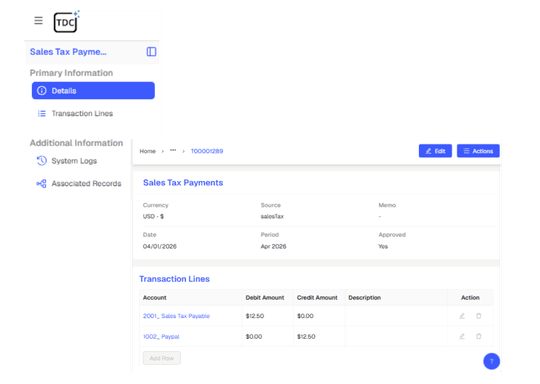Select the date 04/01/2026
The image size is (540, 384).
[160, 247]
